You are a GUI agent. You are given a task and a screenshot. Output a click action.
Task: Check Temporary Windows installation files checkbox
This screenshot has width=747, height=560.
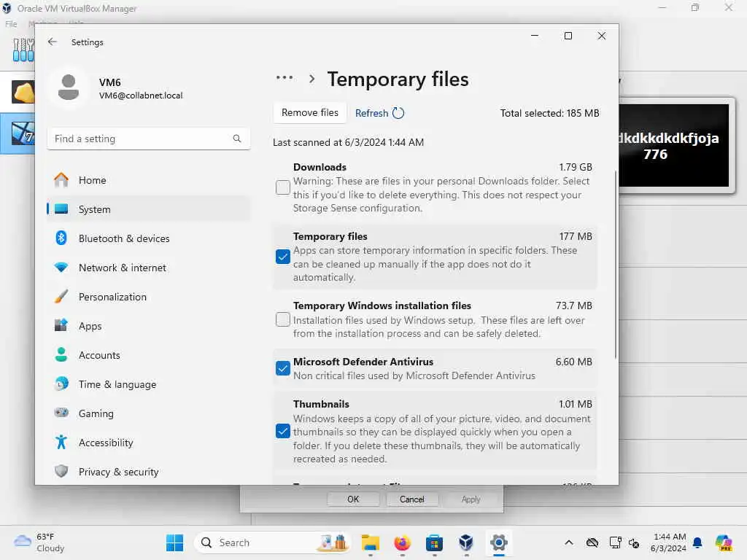283,319
